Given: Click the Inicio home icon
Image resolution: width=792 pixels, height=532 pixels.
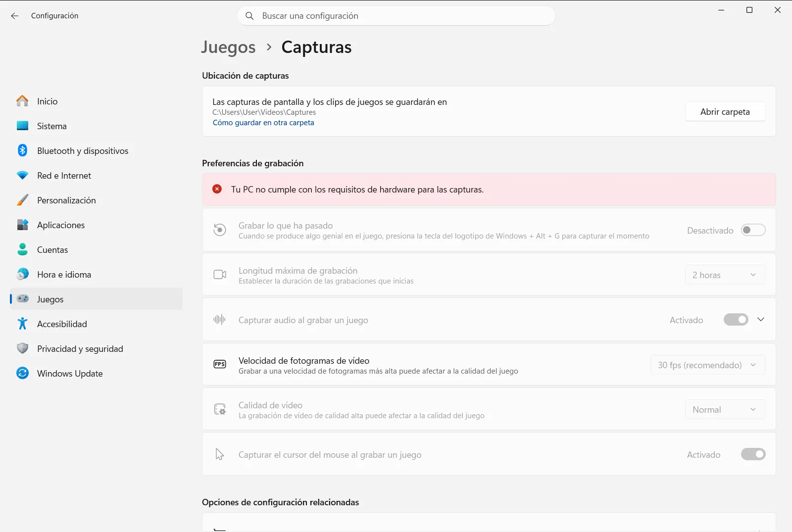Looking at the screenshot, I should tap(22, 101).
